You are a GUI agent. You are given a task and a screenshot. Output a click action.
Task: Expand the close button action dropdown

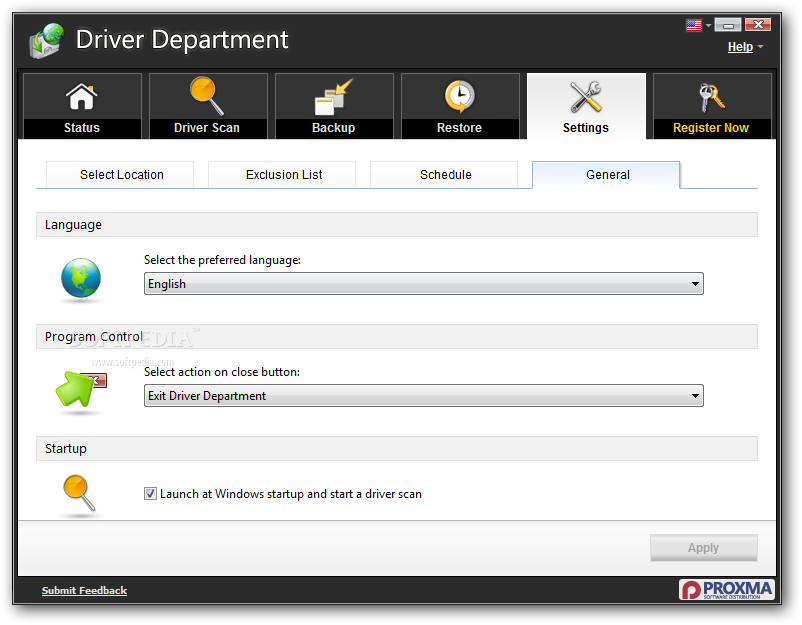[x=424, y=395]
